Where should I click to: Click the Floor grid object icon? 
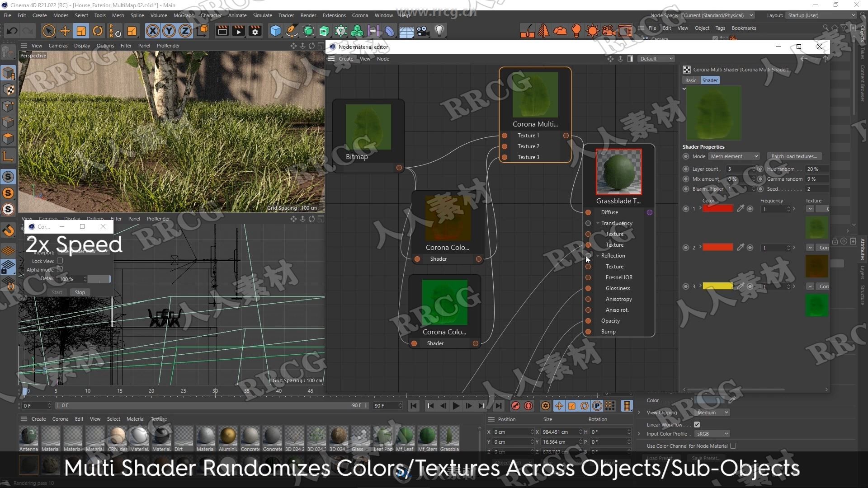click(406, 31)
